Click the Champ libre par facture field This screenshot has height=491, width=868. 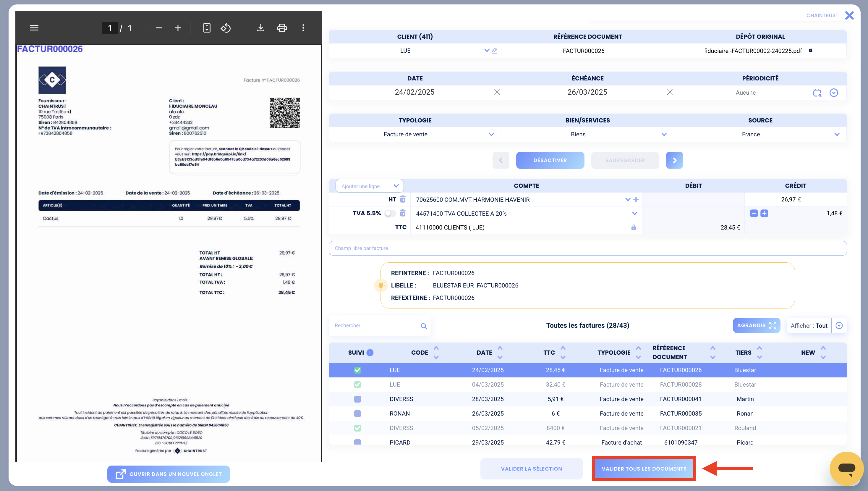coord(587,248)
